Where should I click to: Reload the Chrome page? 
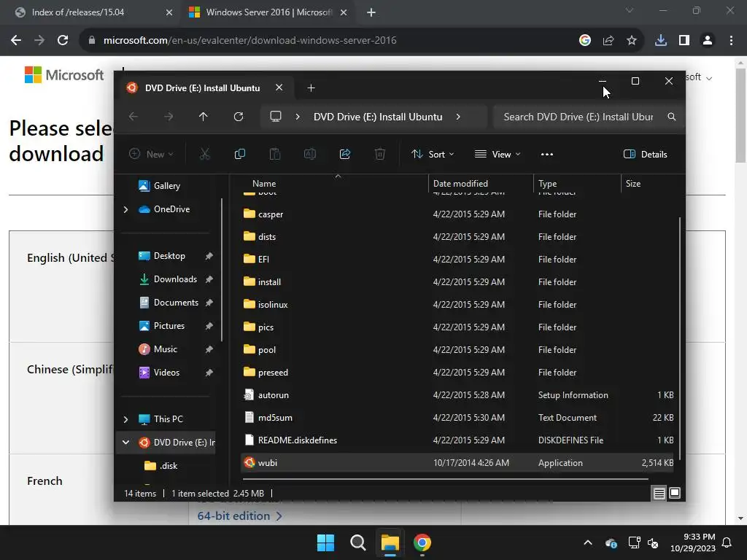click(63, 41)
